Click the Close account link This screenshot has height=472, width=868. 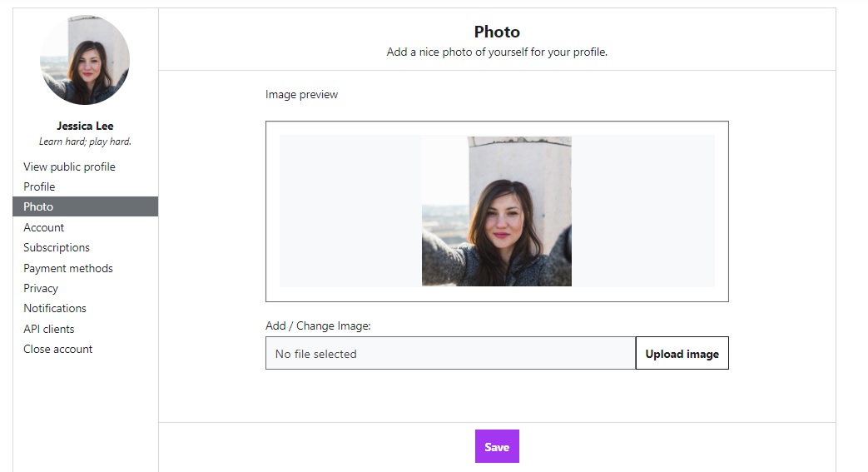(58, 349)
